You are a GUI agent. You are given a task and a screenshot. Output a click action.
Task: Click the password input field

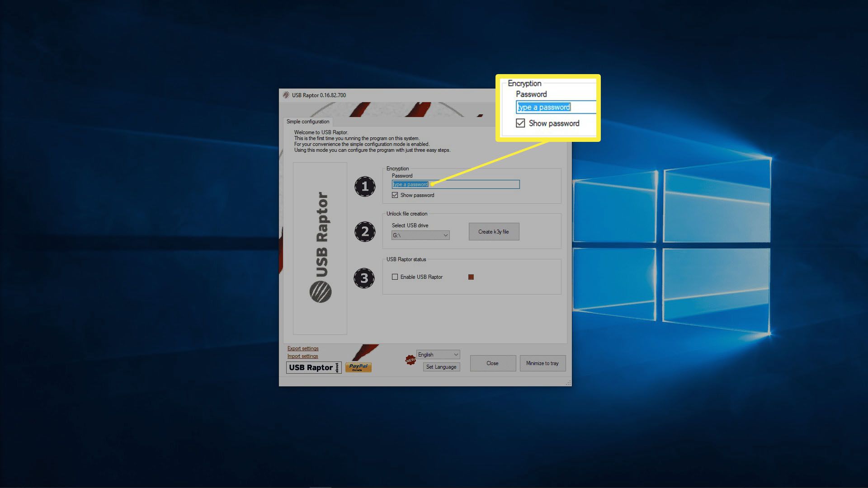pos(456,184)
